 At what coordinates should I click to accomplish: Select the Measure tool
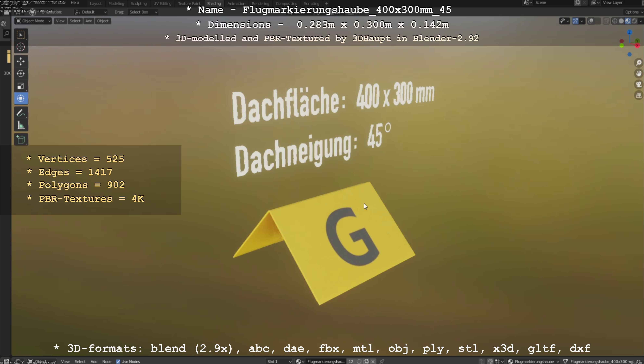click(21, 126)
